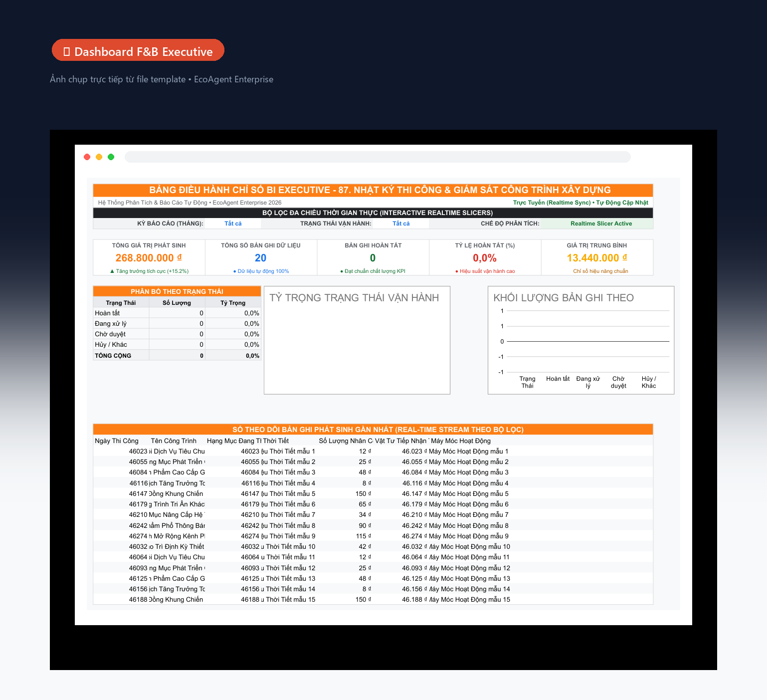Click the 268.800.000 total value KPI
The image size is (767, 700).
[149, 258]
